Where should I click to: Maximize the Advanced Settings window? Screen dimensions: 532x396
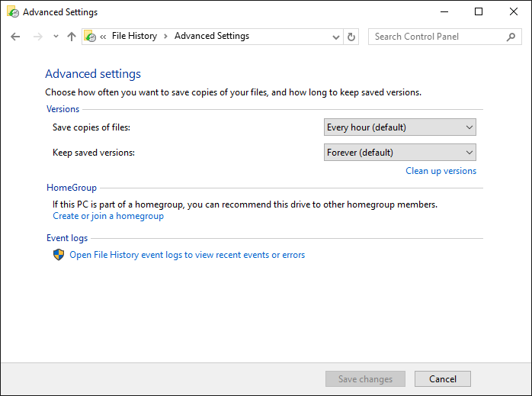[479, 12]
